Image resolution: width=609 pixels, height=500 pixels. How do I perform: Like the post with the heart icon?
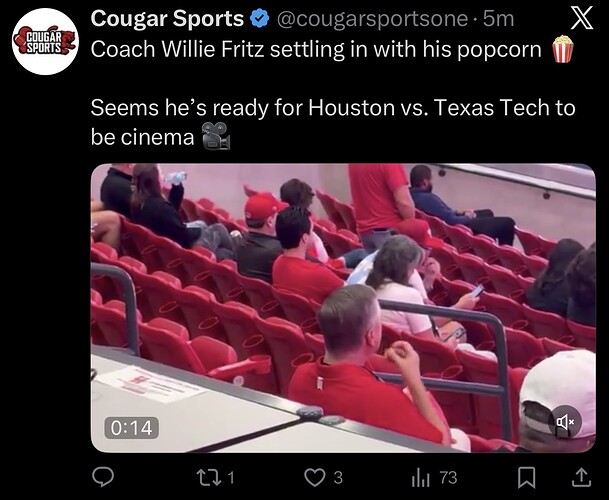click(315, 477)
